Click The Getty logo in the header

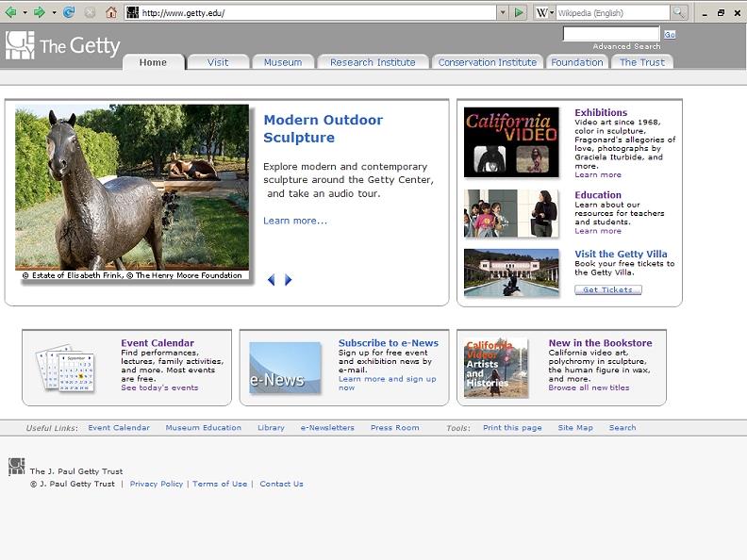pyautogui.click(x=62, y=45)
